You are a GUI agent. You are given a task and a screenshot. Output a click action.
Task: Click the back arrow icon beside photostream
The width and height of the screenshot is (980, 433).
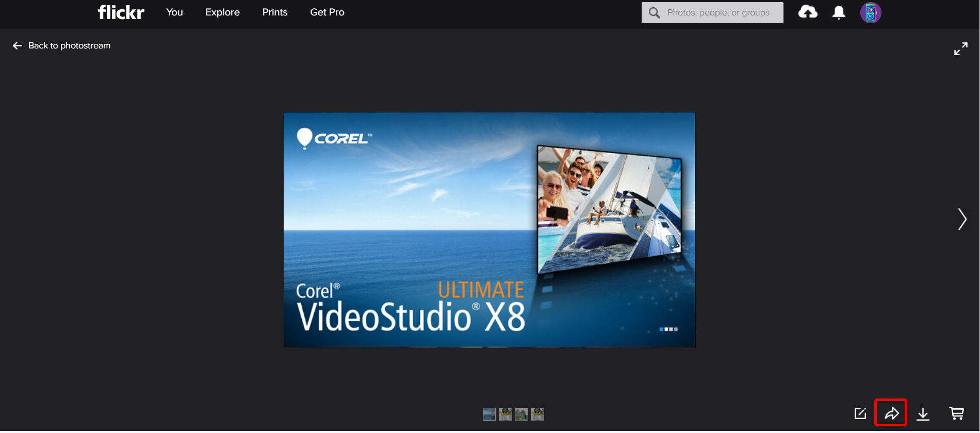18,45
